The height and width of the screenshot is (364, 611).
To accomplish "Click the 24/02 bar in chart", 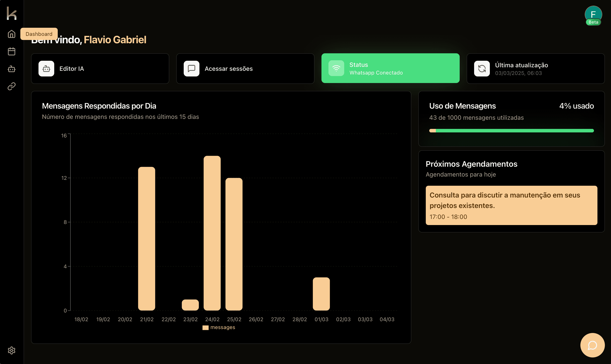I will click(x=212, y=233).
